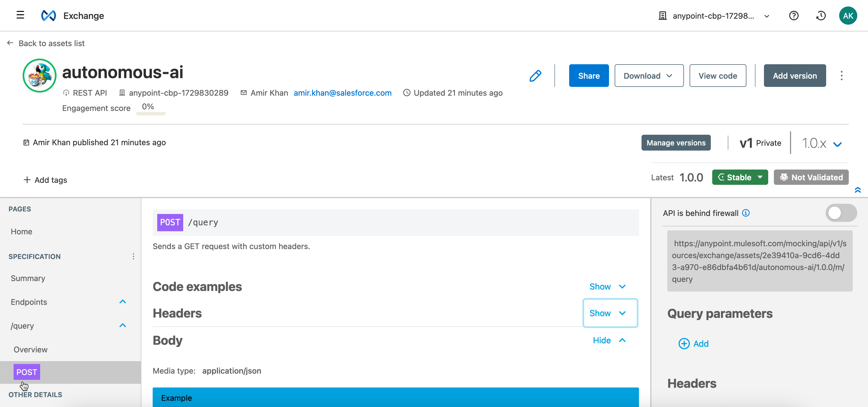Click the Add tags label

click(x=51, y=180)
